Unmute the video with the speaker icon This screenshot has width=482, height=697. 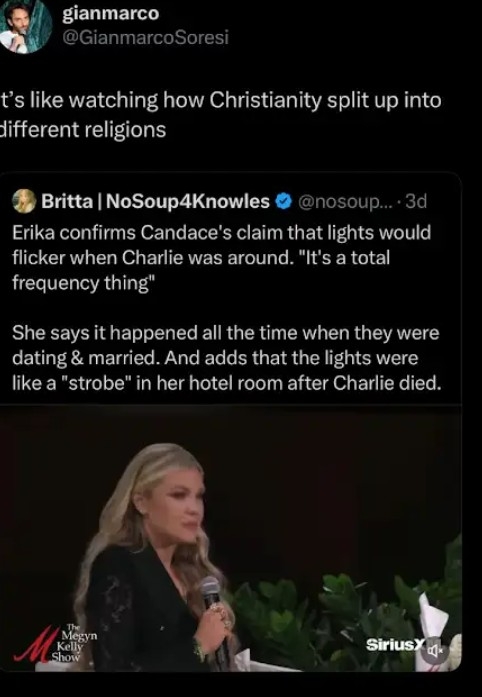coord(434,651)
